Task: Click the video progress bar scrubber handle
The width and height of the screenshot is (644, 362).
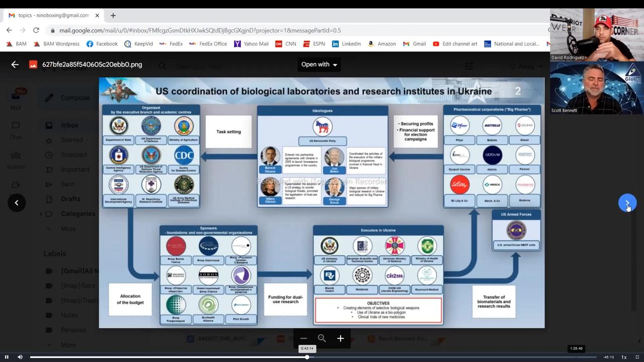Action: click(x=307, y=357)
